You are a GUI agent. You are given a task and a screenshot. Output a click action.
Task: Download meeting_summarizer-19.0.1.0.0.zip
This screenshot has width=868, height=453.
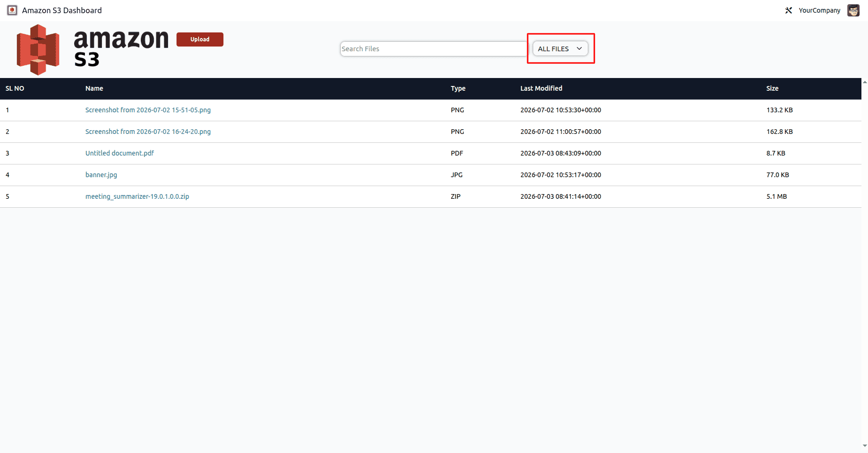point(137,196)
